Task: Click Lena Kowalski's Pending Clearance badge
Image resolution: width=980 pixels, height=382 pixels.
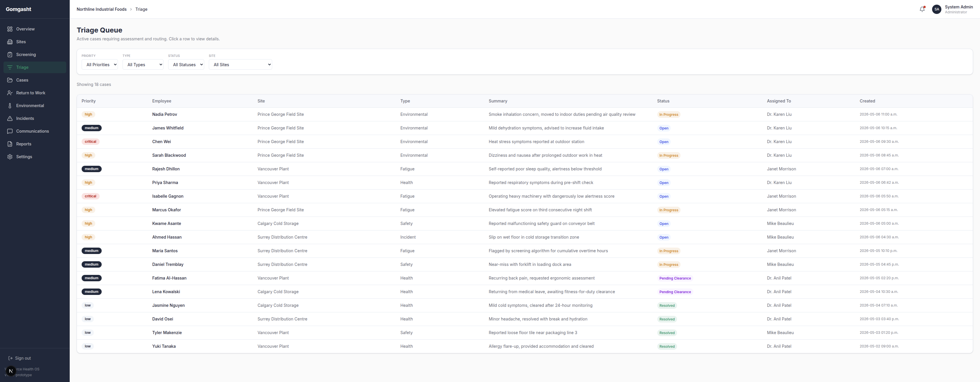Action: click(x=675, y=292)
